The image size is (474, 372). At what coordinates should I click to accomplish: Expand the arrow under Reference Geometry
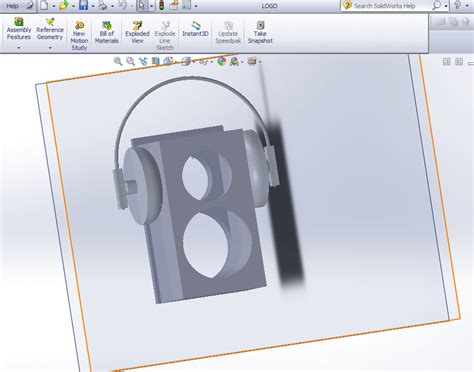(50, 48)
